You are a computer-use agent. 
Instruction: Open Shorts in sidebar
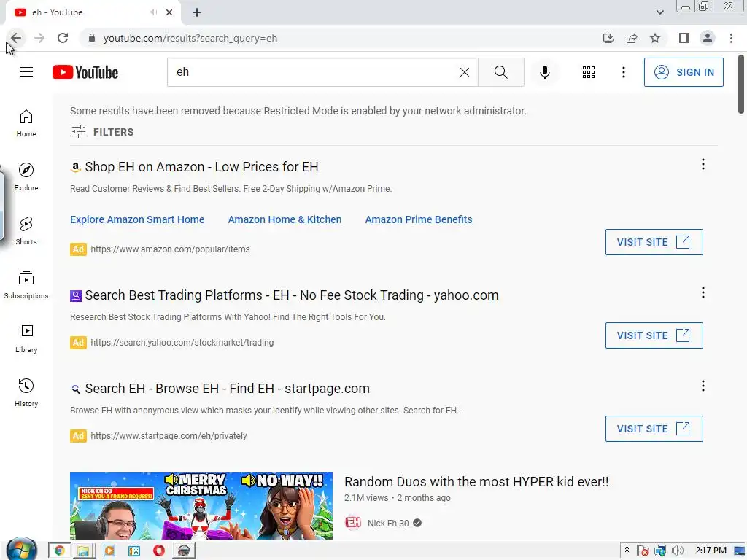point(26,230)
